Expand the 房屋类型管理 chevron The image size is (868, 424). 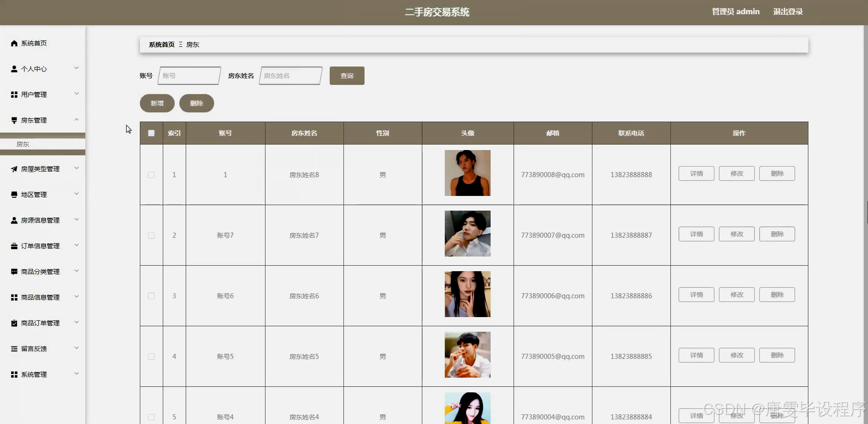pos(77,168)
